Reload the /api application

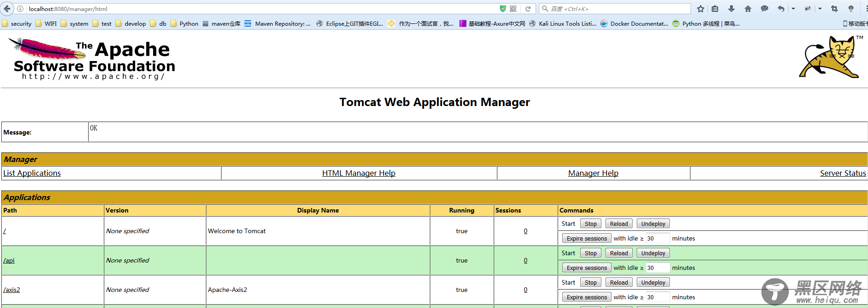pyautogui.click(x=619, y=253)
